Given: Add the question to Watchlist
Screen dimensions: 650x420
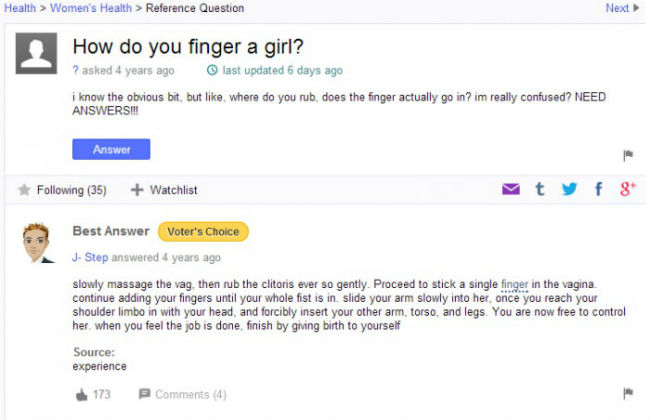Looking at the screenshot, I should [x=165, y=190].
